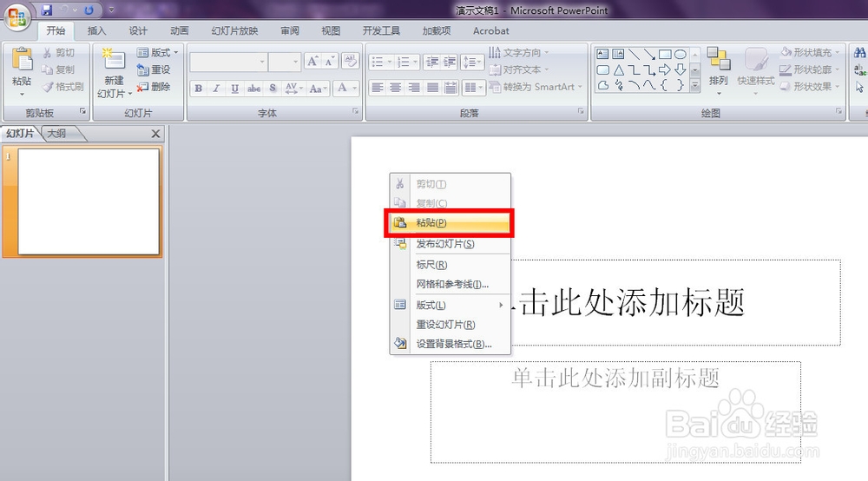Activate the Format Painter brush

coord(63,87)
